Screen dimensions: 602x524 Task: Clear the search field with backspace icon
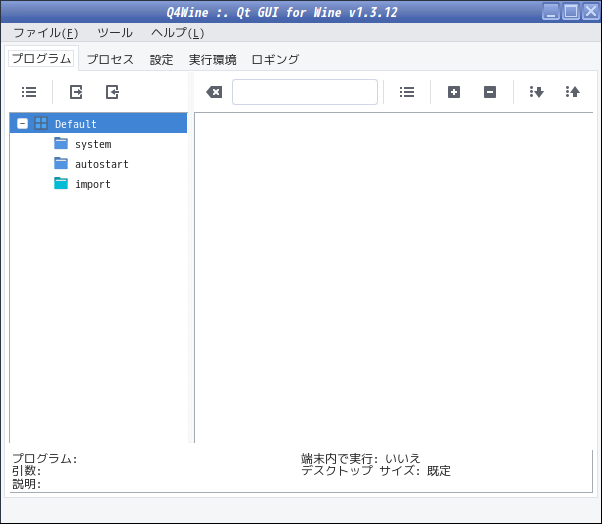(x=214, y=92)
